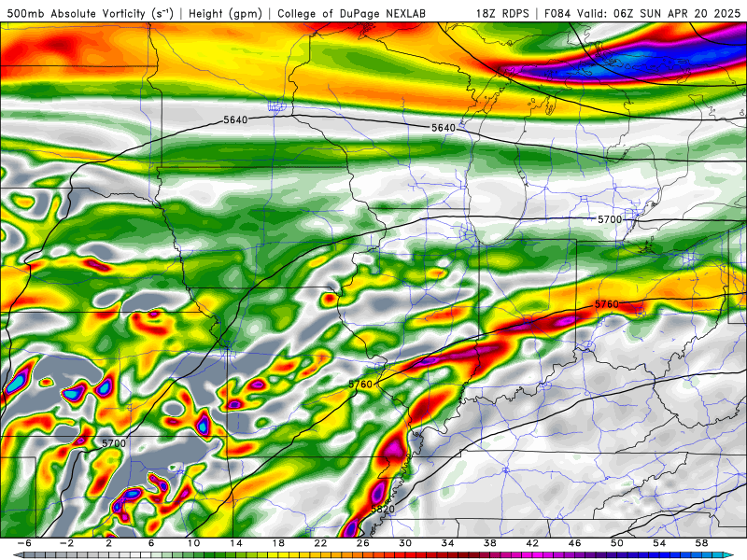Click the 'Height (gpm)' header label
The width and height of the screenshot is (747, 560).
(x=225, y=13)
